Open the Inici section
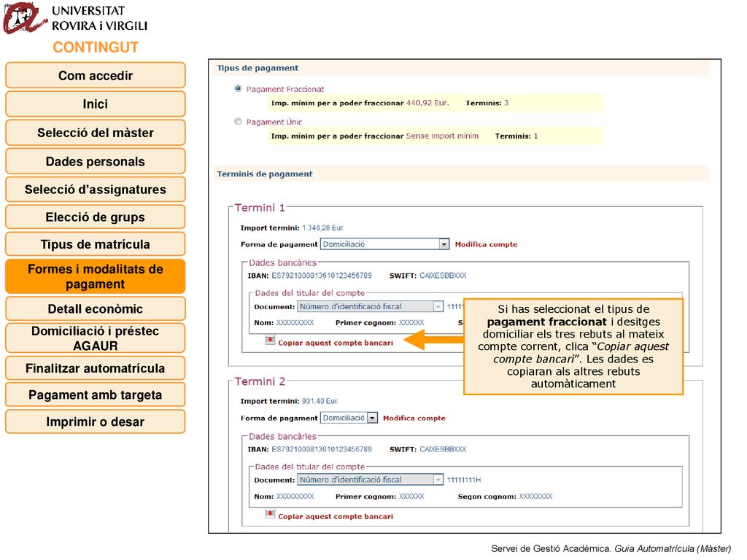The height and width of the screenshot is (560, 747). pos(96,104)
